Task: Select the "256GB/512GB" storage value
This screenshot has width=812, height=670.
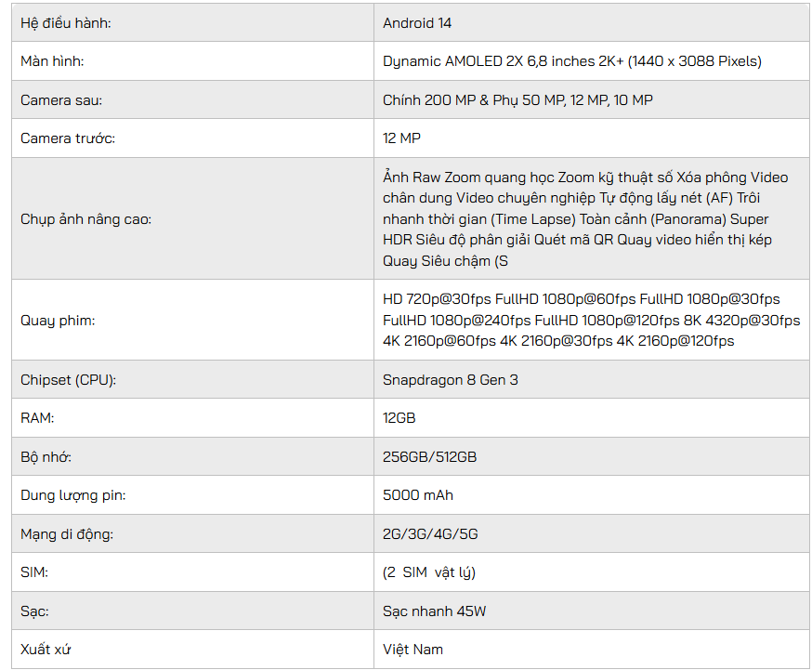Action: pos(430,457)
